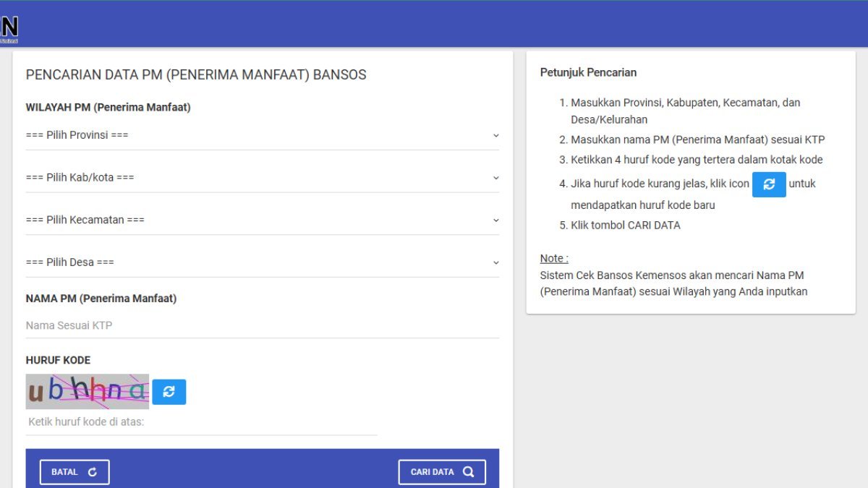
Task: Click the magnifier icon in CARI DATA
Action: (x=469, y=472)
